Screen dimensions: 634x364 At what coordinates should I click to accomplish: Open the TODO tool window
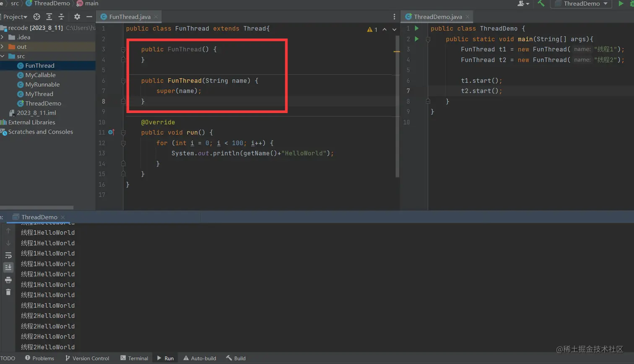(x=8, y=358)
